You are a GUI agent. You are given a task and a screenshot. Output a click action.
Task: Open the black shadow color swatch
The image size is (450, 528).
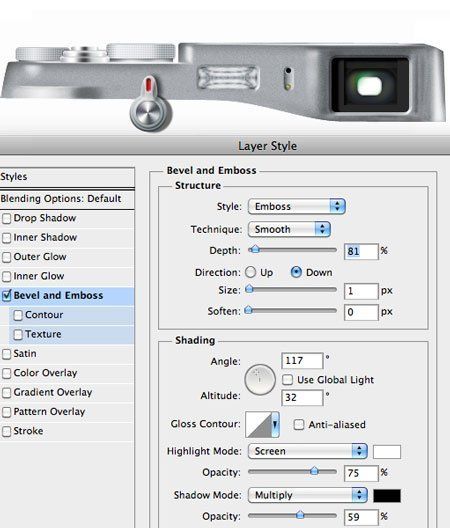pyautogui.click(x=387, y=496)
